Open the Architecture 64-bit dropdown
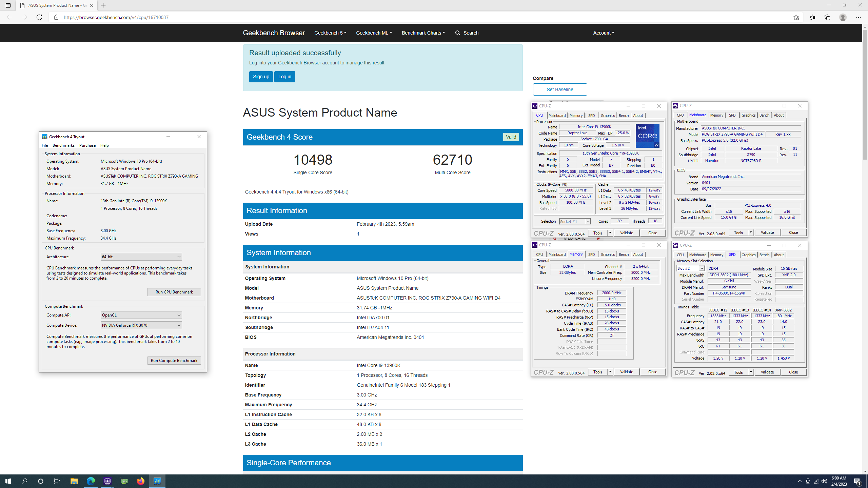Image resolution: width=868 pixels, height=488 pixels. 141,257
